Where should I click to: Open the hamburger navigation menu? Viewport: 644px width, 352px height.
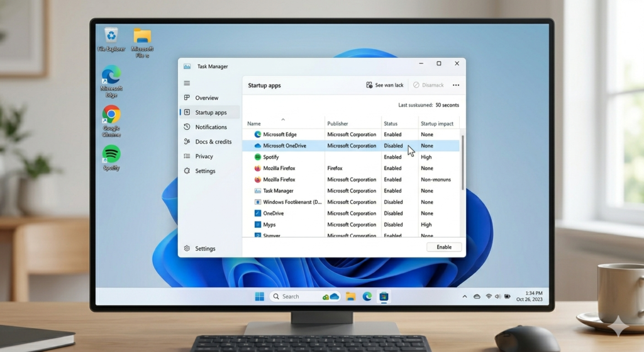click(187, 83)
